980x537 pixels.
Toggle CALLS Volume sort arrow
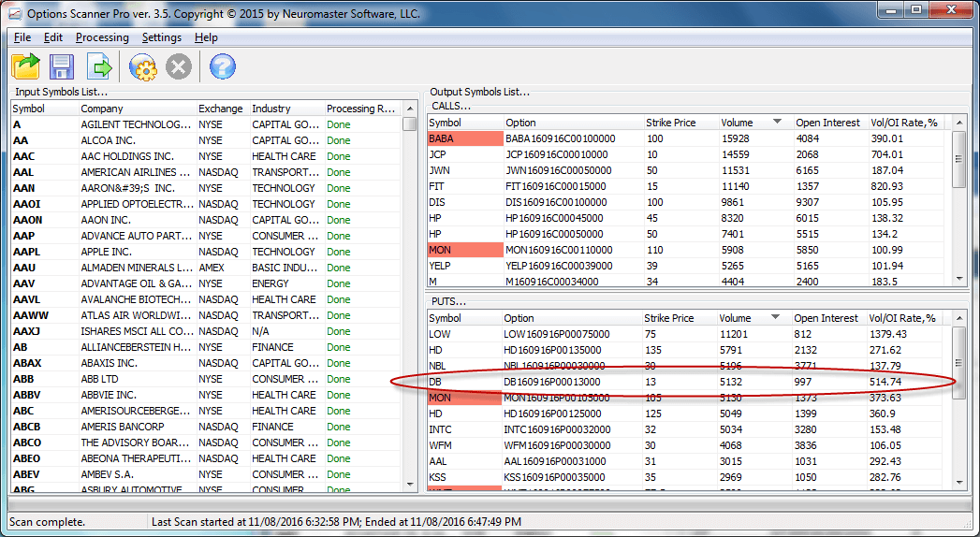point(778,122)
